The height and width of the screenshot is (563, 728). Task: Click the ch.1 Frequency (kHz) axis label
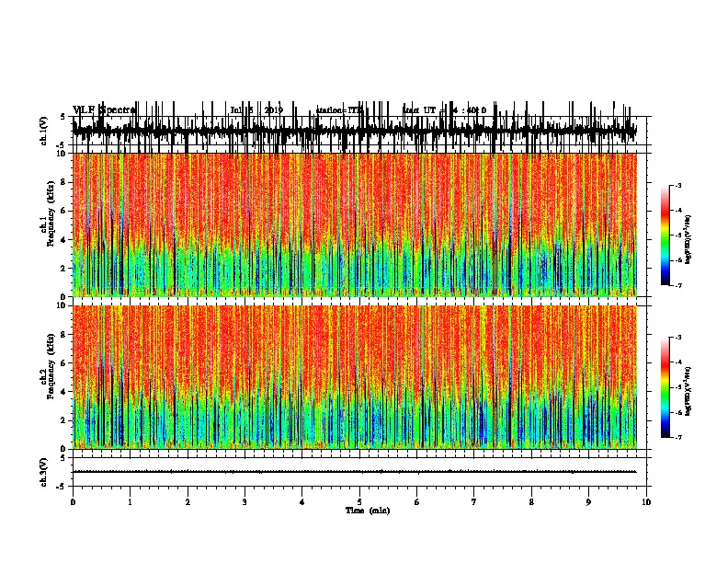[x=47, y=214]
